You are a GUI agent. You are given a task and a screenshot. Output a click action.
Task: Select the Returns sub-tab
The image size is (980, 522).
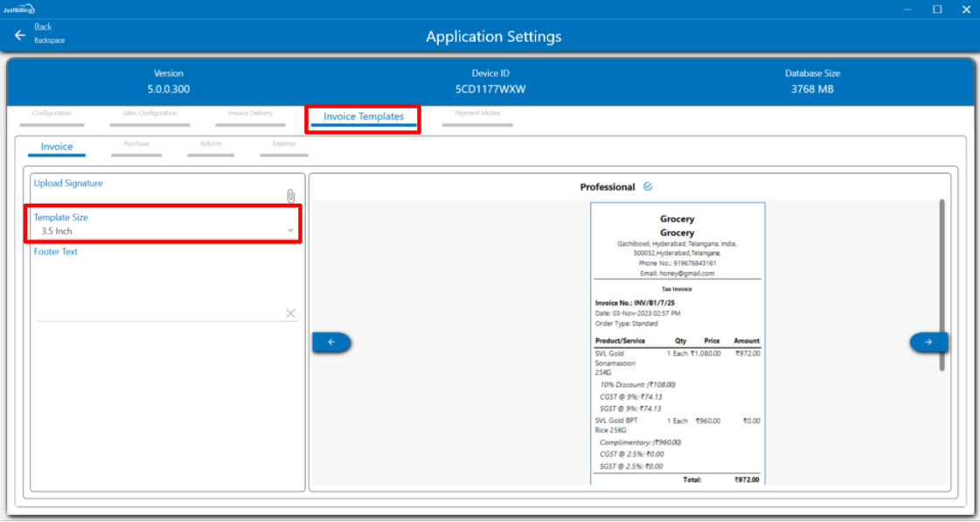pyautogui.click(x=211, y=144)
